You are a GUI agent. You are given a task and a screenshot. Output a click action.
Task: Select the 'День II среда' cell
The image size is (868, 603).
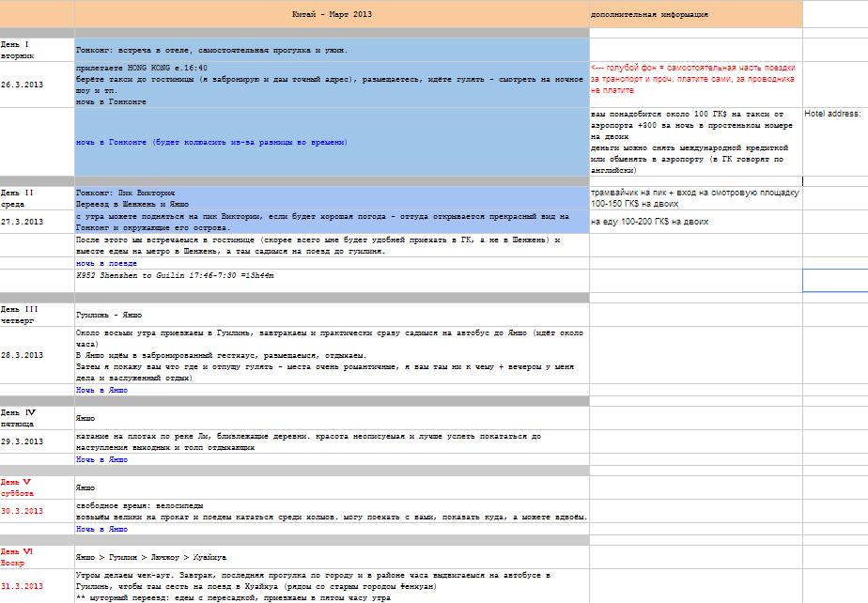coord(37,197)
